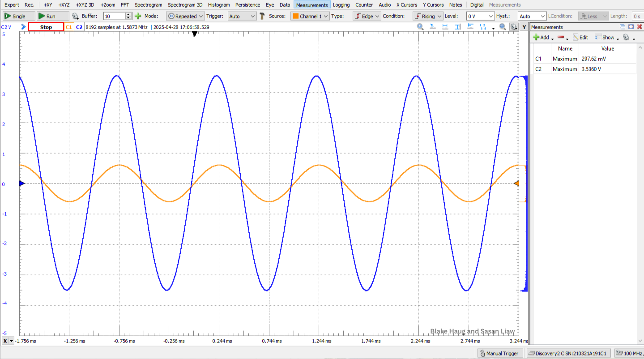Image resolution: width=644 pixels, height=359 pixels.
Task: Click the Discovery2 device status button
Action: [x=568, y=353]
